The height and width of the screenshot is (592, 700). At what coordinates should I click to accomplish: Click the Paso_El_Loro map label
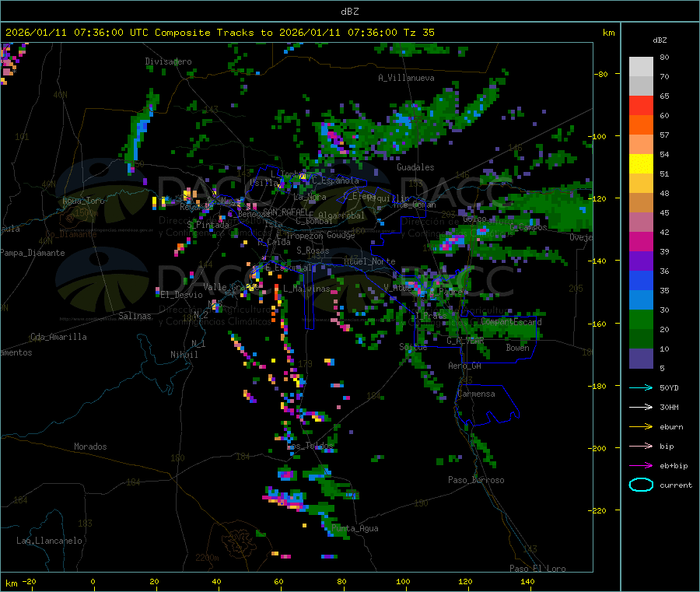tap(537, 569)
